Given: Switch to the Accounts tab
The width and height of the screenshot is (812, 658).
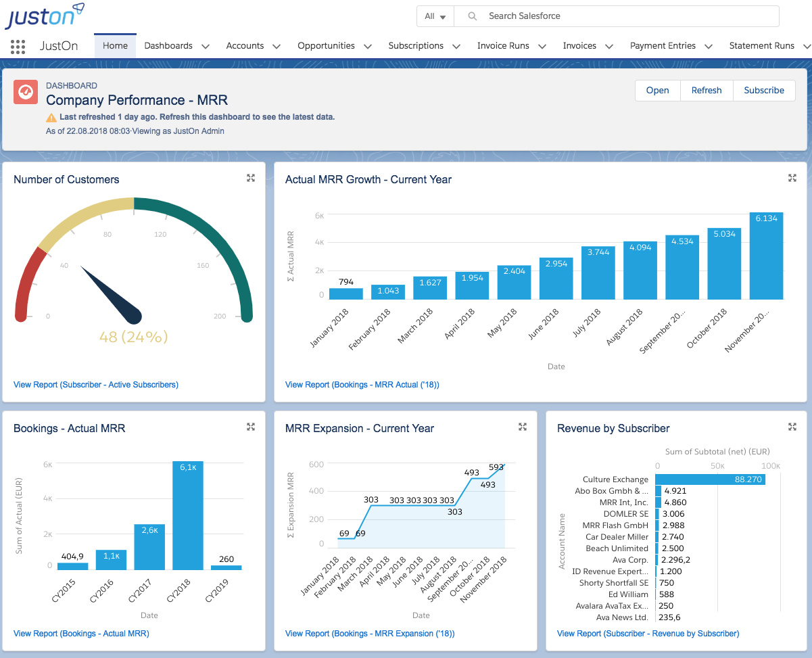Looking at the screenshot, I should tap(245, 46).
